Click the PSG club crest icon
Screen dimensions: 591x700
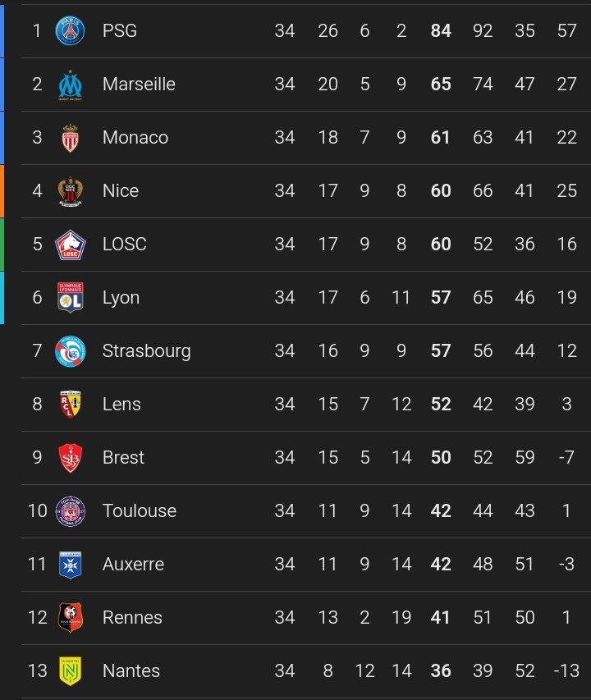pyautogui.click(x=70, y=31)
